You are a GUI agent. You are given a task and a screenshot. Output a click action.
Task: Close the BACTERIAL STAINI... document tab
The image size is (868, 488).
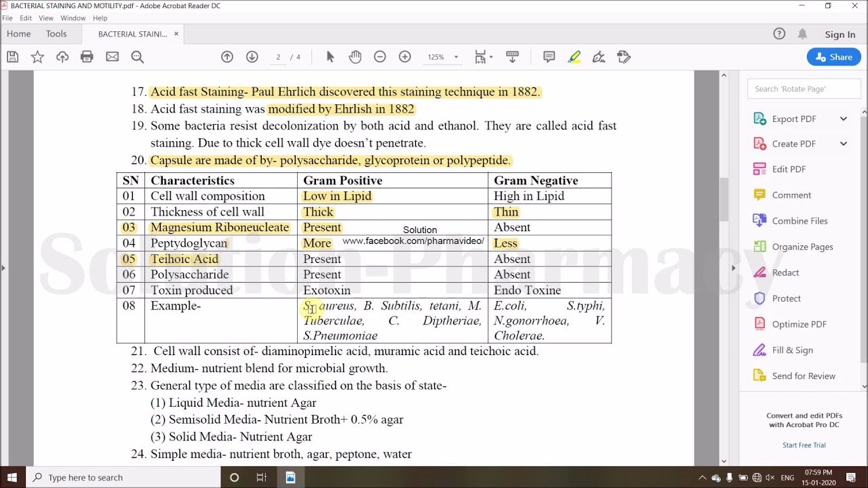(176, 34)
